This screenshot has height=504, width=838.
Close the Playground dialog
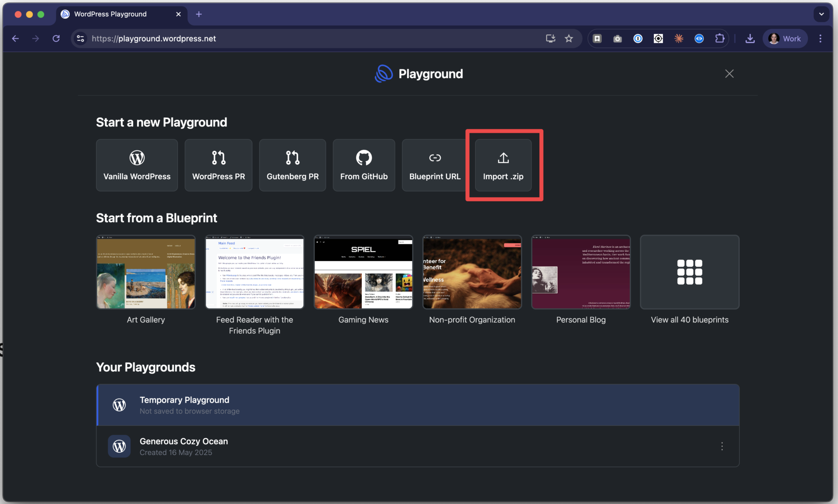[729, 73]
